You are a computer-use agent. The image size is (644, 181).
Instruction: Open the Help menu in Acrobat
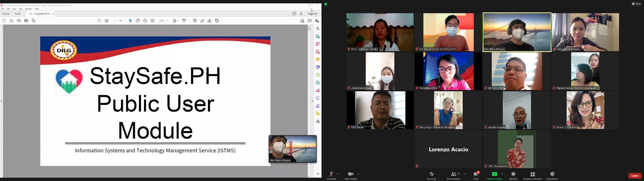(37, 9)
